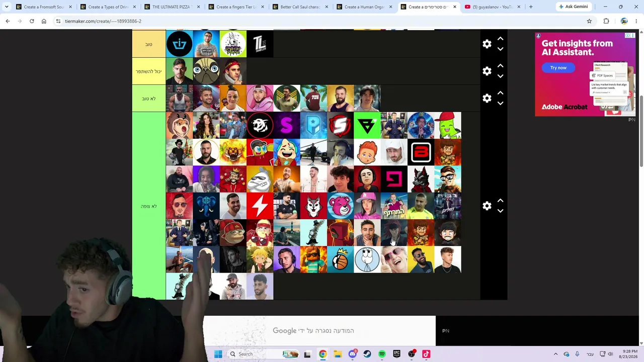Click the טוב tier label
Viewport: 644px width, 362px height.
(149, 44)
